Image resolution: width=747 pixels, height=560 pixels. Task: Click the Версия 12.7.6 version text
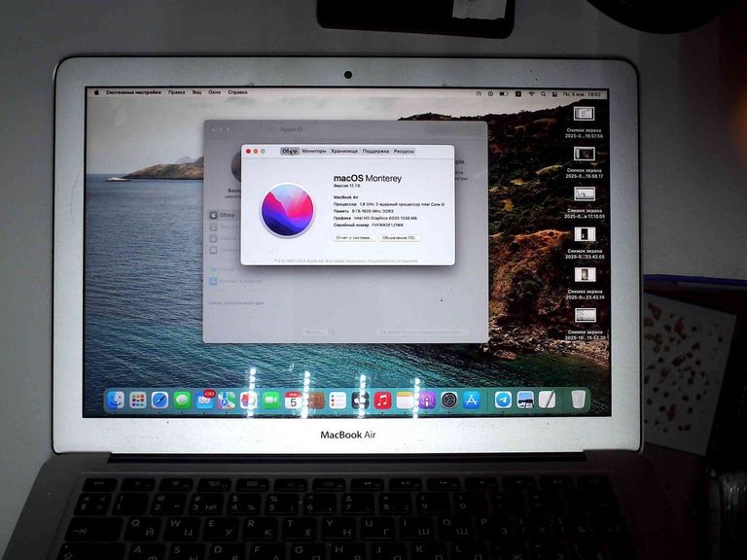click(x=347, y=186)
